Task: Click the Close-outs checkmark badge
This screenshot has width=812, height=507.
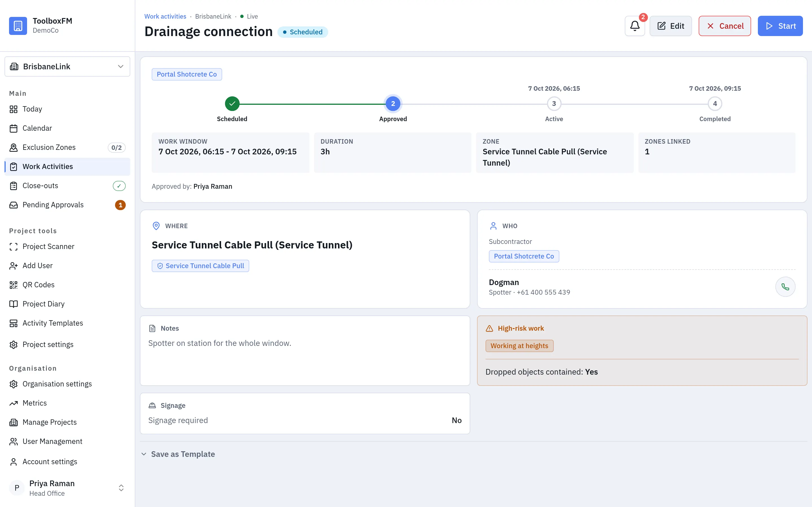Action: click(119, 186)
